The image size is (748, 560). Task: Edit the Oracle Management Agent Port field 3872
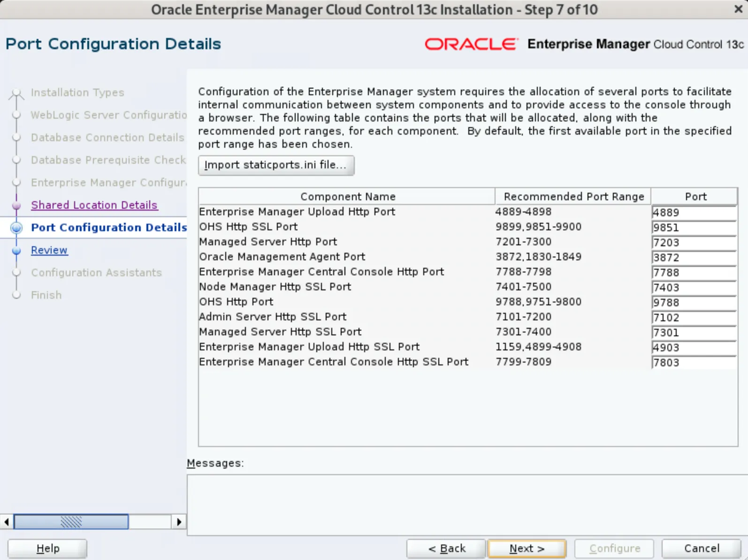(x=694, y=257)
